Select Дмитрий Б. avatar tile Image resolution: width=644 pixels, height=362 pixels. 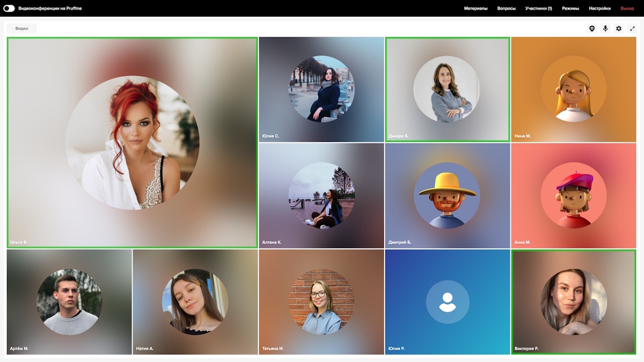pyautogui.click(x=447, y=195)
